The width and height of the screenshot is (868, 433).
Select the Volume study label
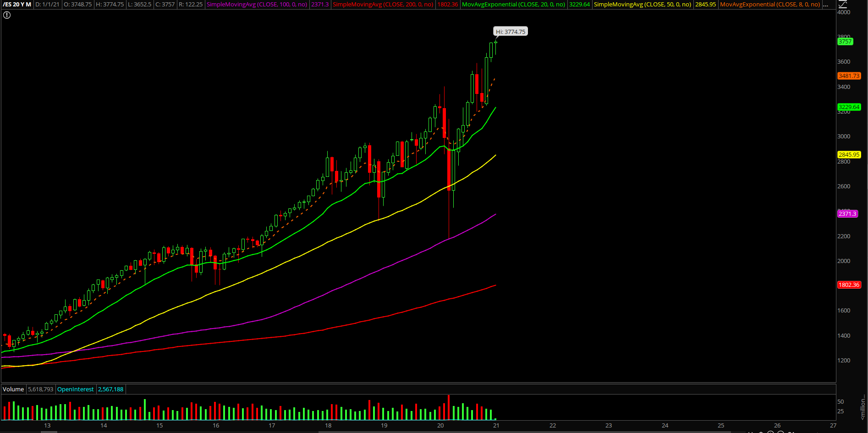(x=13, y=389)
